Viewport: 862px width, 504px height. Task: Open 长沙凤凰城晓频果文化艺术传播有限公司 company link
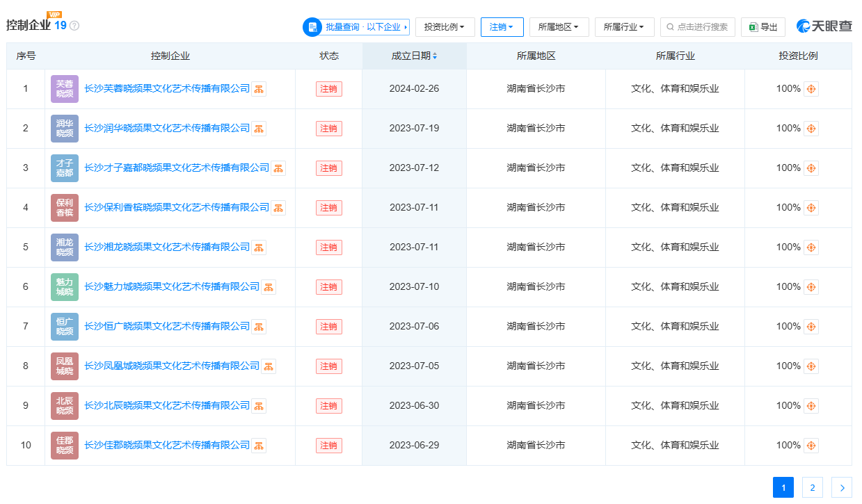coord(172,366)
